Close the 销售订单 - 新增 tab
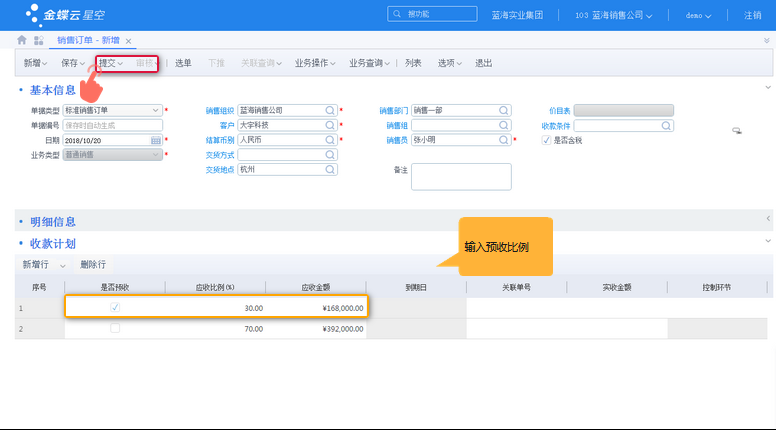The height and width of the screenshot is (430, 776). [x=128, y=41]
